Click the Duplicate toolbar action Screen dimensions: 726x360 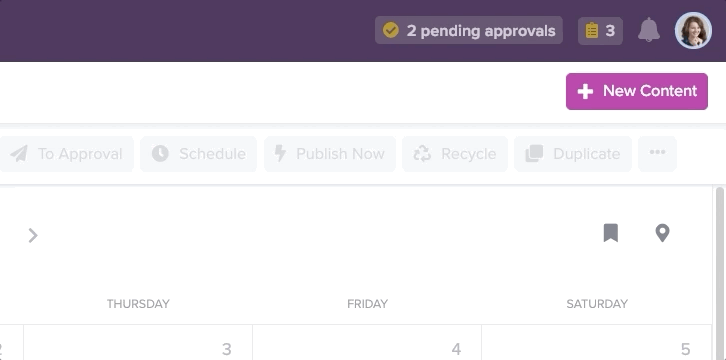[x=573, y=154]
